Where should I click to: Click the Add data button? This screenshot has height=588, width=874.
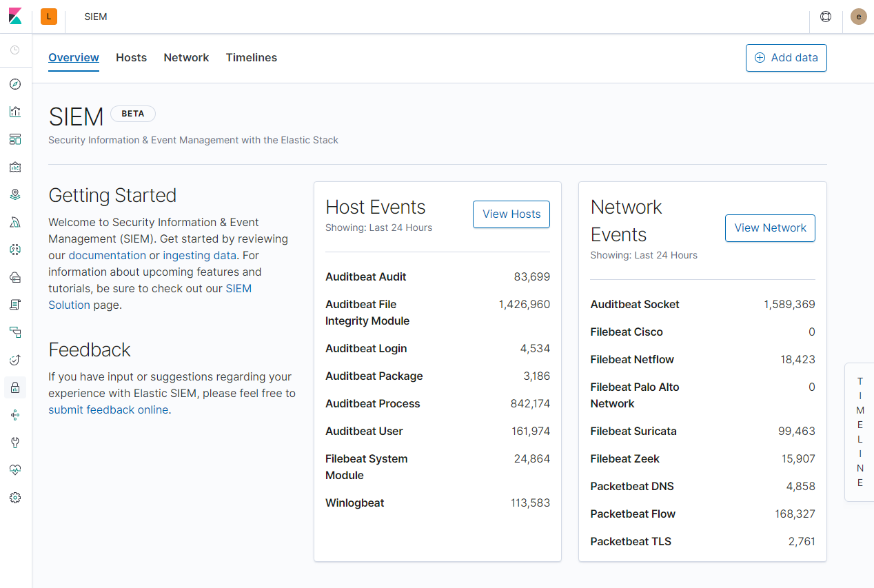pyautogui.click(x=786, y=58)
